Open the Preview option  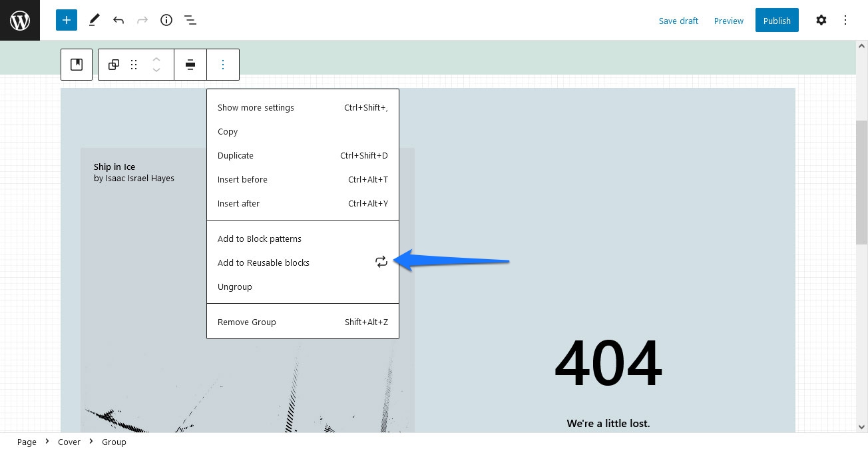728,21
